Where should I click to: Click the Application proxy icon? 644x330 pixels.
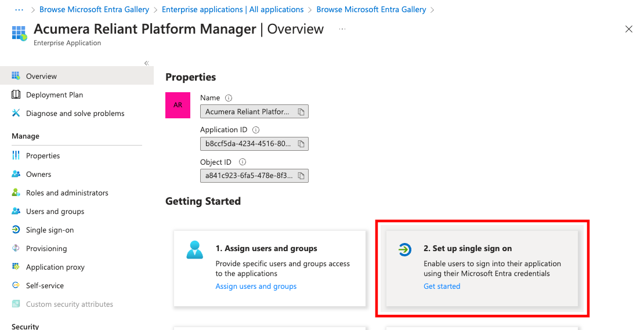click(x=16, y=267)
